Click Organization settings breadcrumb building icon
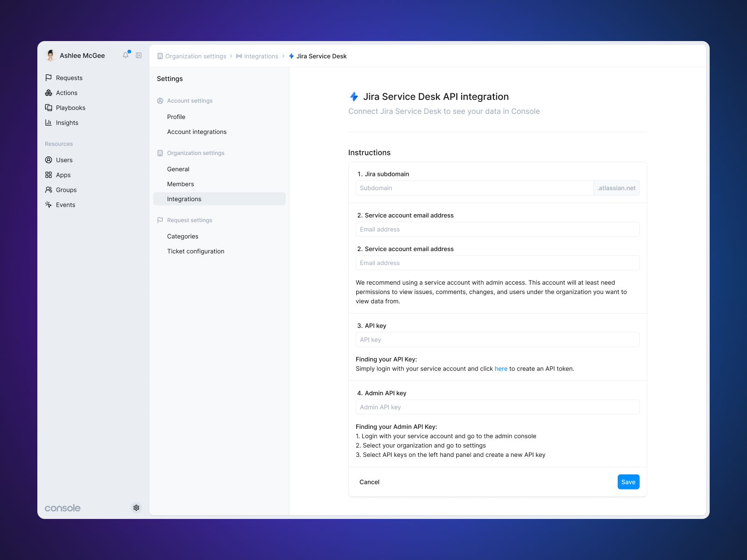Image resolution: width=747 pixels, height=560 pixels. point(160,56)
